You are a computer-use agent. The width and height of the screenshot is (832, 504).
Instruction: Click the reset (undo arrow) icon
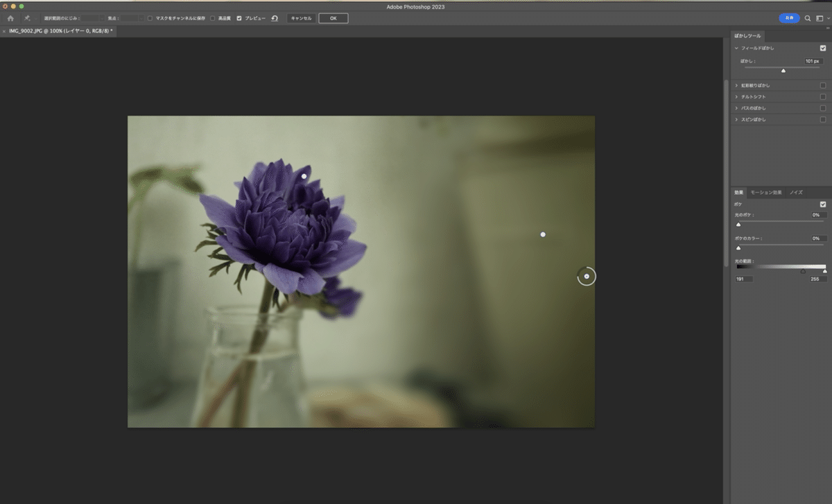coord(275,18)
